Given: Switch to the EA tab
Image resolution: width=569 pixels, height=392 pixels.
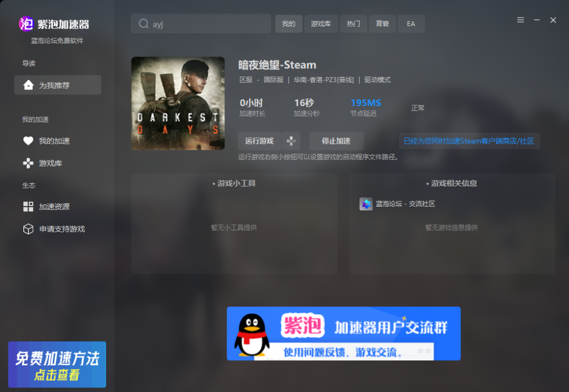Looking at the screenshot, I should [411, 23].
